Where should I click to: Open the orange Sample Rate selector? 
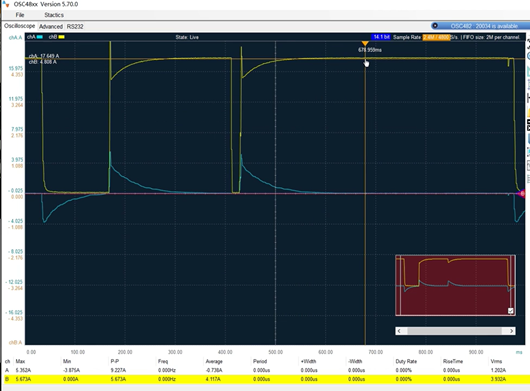coord(436,37)
